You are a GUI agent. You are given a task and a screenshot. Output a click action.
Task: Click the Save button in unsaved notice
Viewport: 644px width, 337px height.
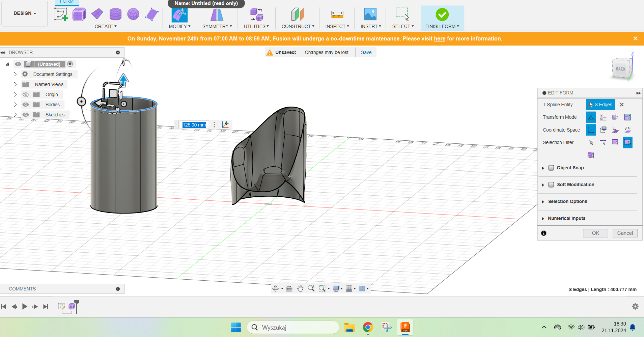(366, 52)
